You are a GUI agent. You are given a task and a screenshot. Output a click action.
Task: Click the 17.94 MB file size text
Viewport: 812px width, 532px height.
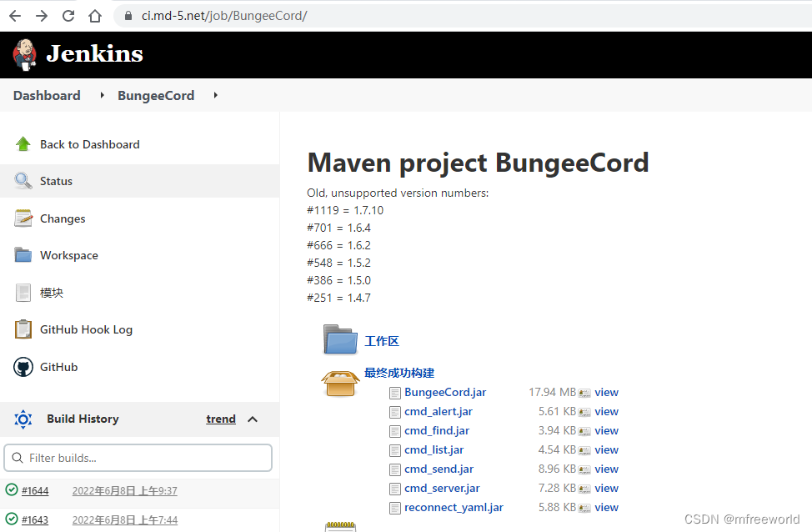(552, 392)
